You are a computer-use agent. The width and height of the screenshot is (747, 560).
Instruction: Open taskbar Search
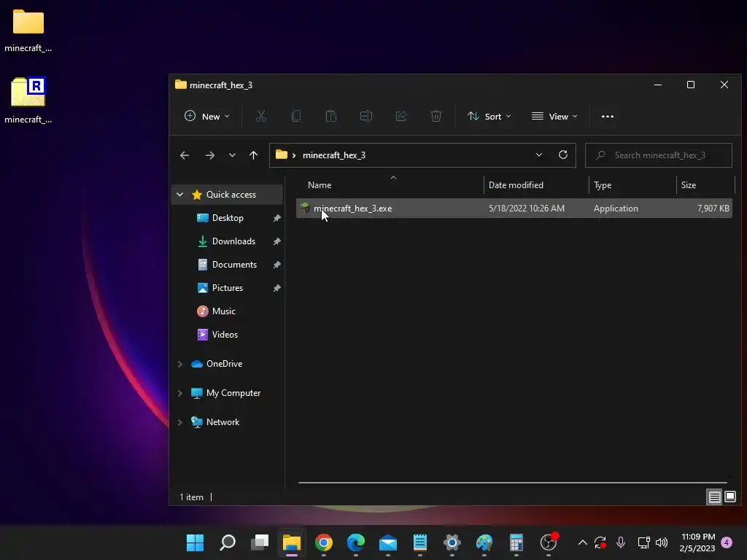(228, 542)
